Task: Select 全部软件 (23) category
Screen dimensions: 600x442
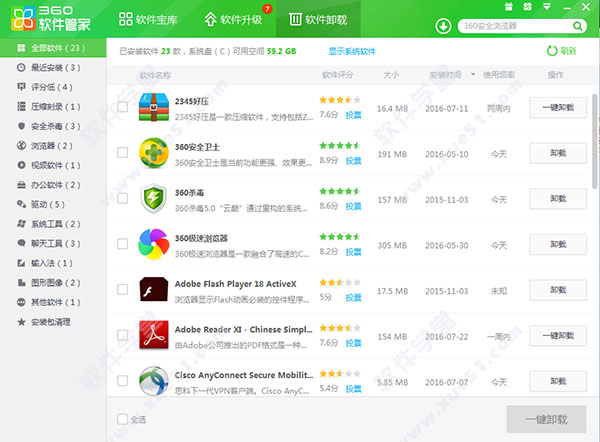Action: 53,48
